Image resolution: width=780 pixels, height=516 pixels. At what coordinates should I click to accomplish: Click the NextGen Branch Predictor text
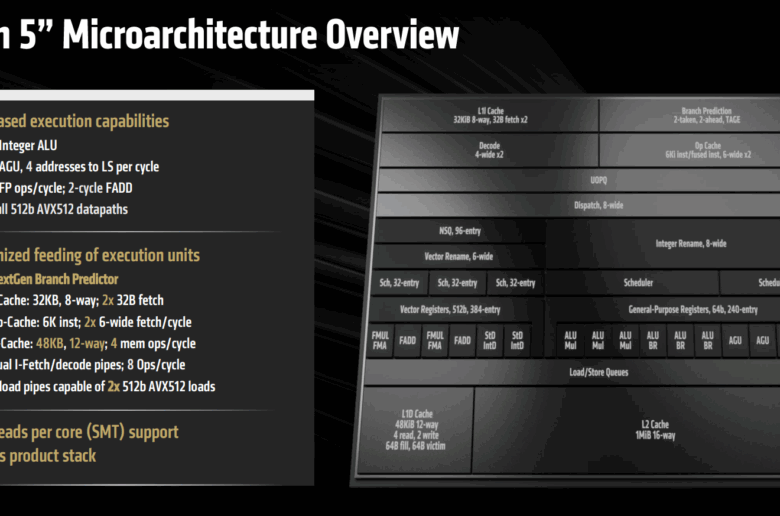pyautogui.click(x=59, y=279)
